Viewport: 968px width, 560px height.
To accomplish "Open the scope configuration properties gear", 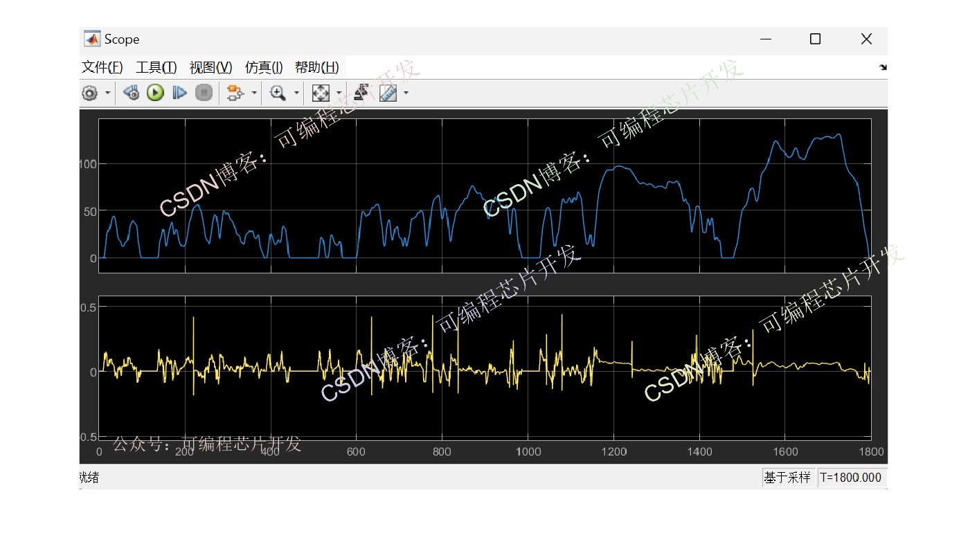I will (89, 93).
